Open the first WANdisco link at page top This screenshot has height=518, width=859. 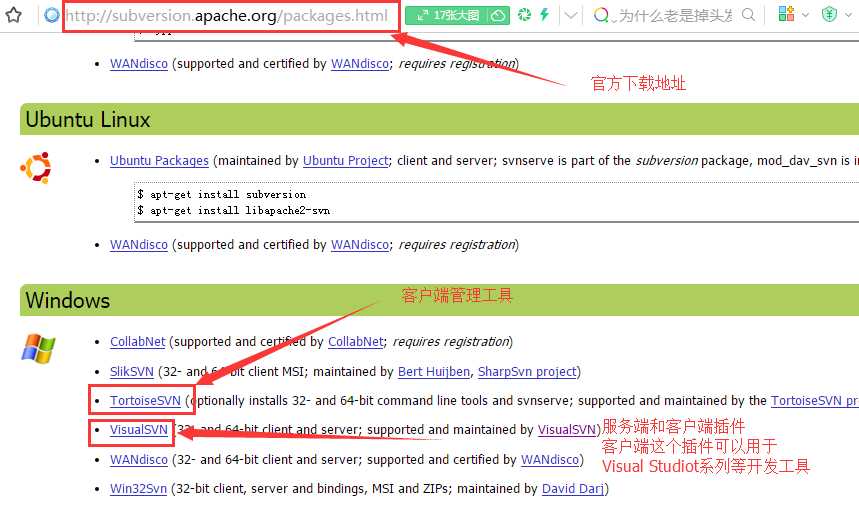click(x=139, y=64)
